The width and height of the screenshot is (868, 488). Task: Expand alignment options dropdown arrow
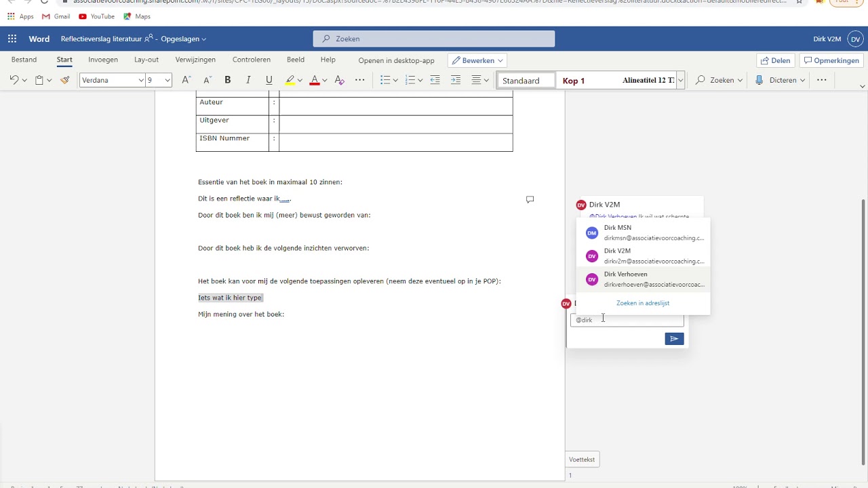click(487, 81)
